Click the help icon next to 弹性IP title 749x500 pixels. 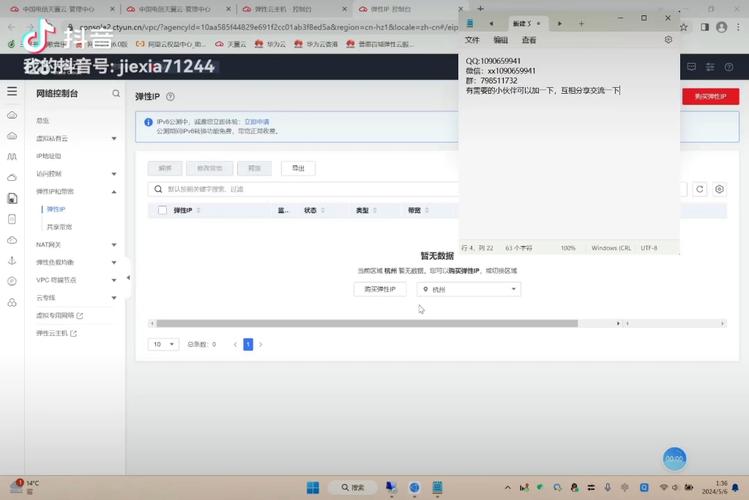pyautogui.click(x=170, y=96)
